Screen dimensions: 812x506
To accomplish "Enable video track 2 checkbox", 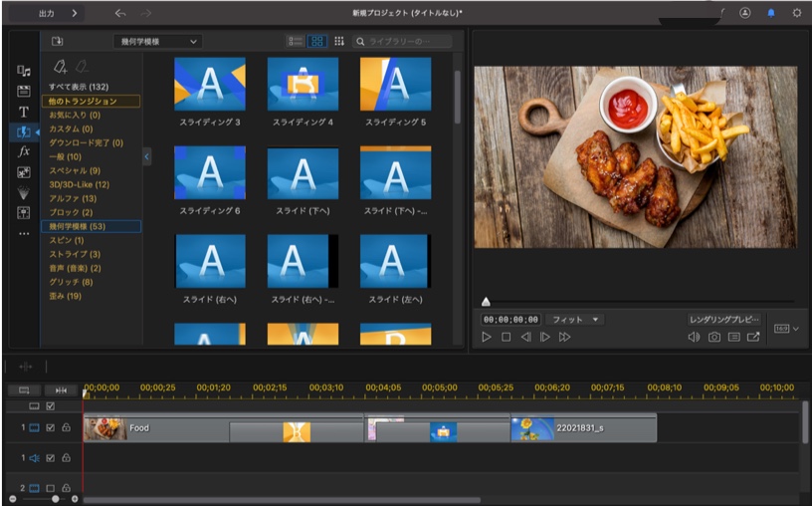I will (x=51, y=488).
